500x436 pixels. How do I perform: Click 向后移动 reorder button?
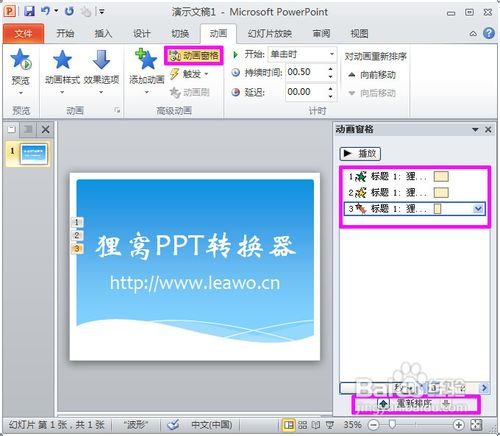(x=372, y=93)
